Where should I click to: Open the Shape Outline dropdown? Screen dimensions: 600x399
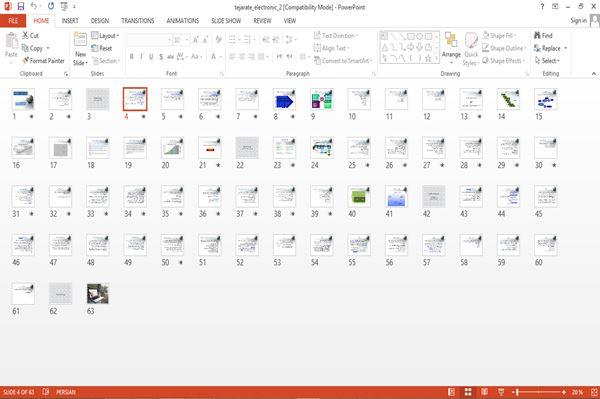point(504,48)
